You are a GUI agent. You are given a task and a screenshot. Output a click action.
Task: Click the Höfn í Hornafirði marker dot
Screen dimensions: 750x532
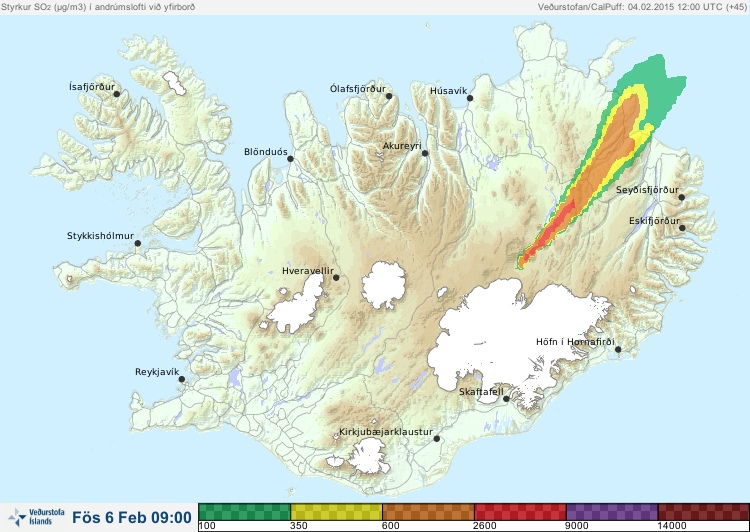click(x=618, y=350)
